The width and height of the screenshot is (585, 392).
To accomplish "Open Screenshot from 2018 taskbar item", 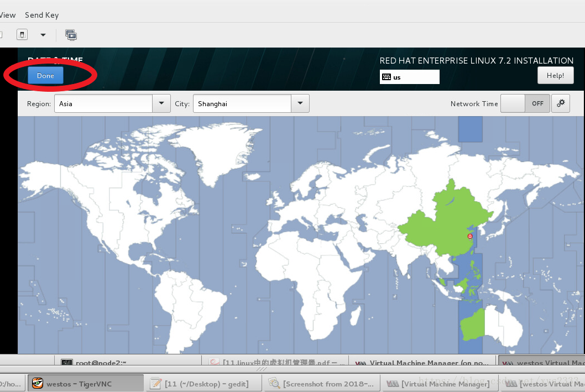I will pyautogui.click(x=322, y=383).
